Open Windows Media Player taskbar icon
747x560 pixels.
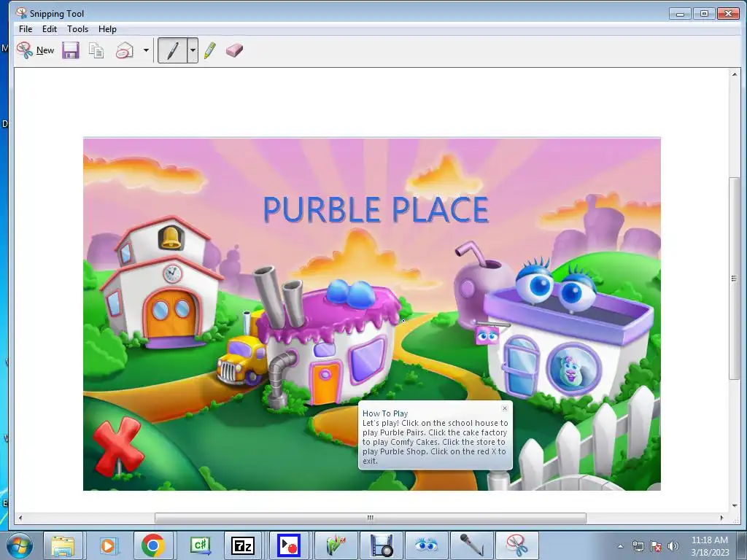coord(108,545)
